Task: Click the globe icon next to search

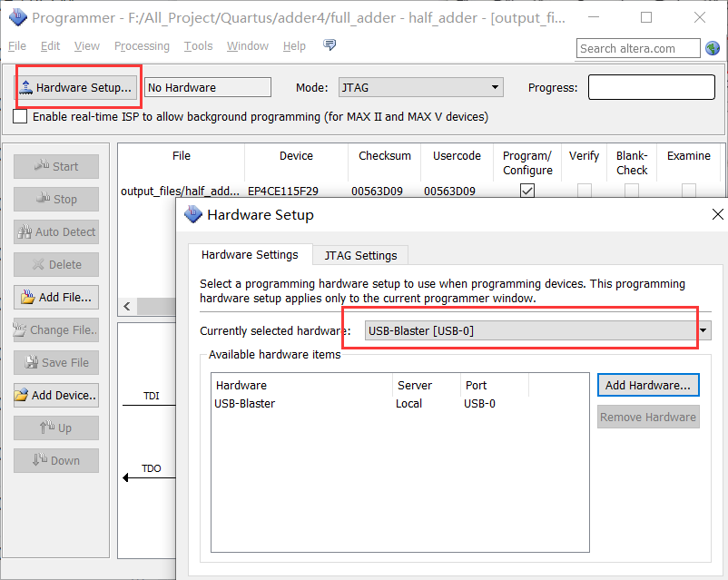Action: point(713,48)
